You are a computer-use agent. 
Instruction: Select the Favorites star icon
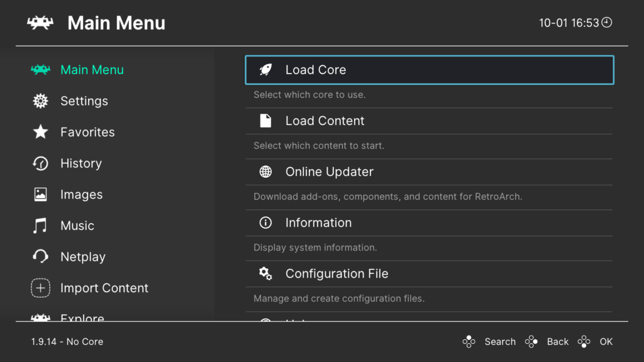click(40, 132)
